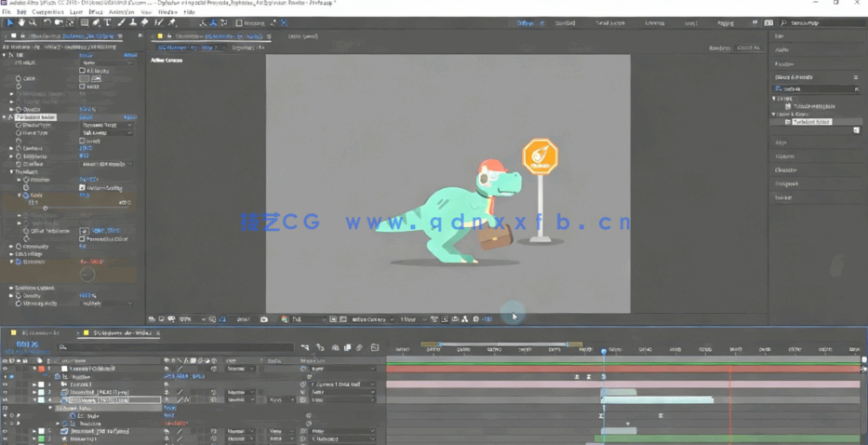The width and height of the screenshot is (868, 445).
Task: Select Turbulent Noise in Effects & Presets
Action: tap(811, 122)
